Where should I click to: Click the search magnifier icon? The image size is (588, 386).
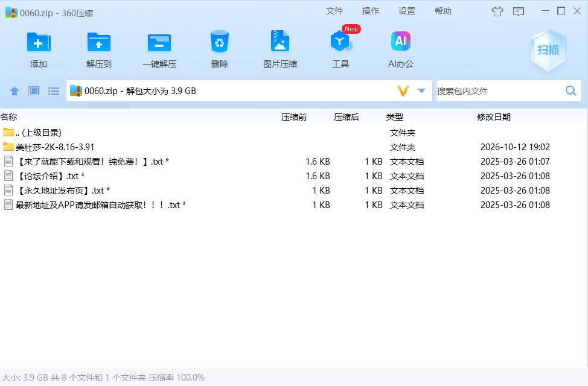click(x=570, y=90)
